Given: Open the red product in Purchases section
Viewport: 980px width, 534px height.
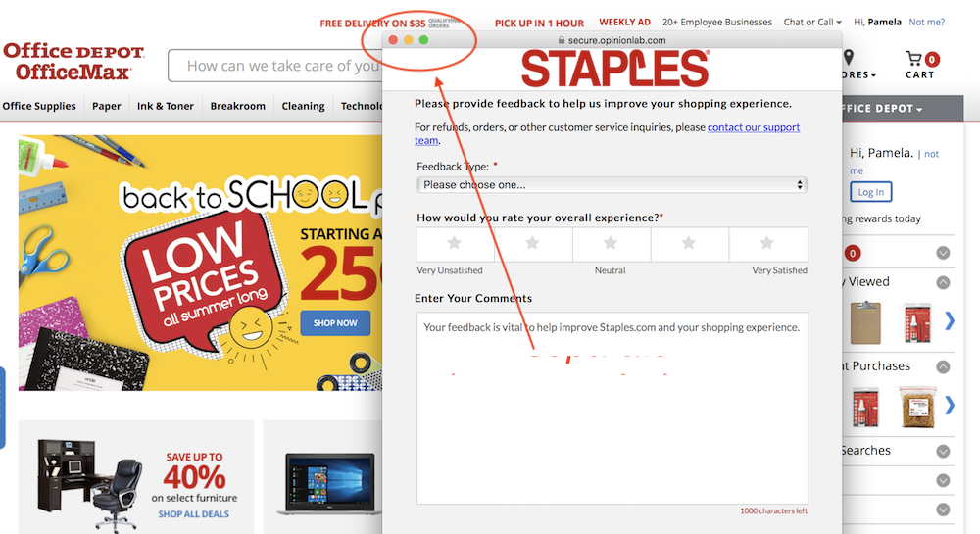Looking at the screenshot, I should point(866,407).
